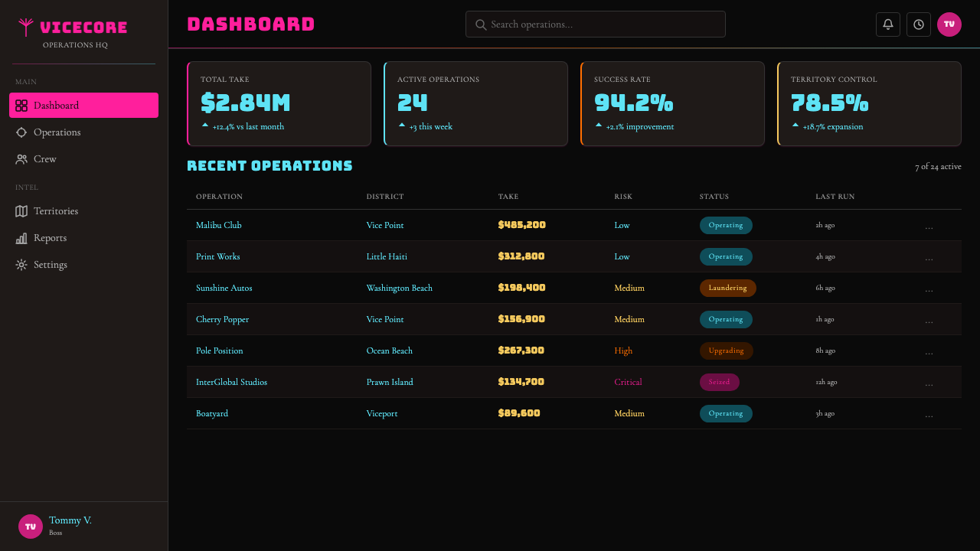Open the history clock icon
Viewport: 980px width, 551px height.
point(919,24)
